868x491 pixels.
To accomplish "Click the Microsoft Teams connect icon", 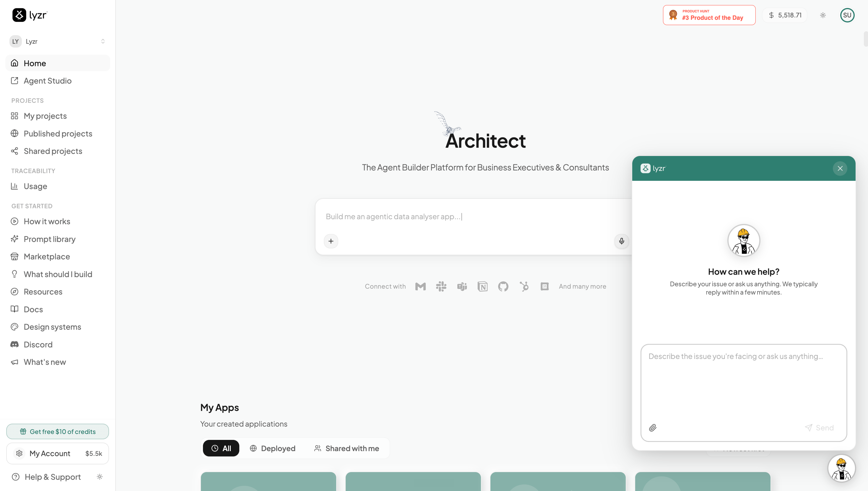I will (462, 287).
